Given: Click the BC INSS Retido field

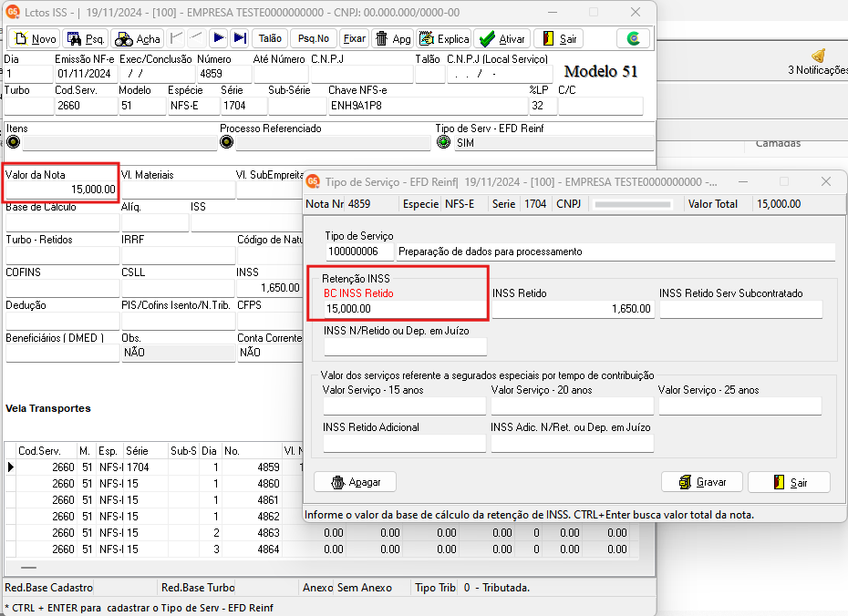Looking at the screenshot, I should tap(405, 309).
